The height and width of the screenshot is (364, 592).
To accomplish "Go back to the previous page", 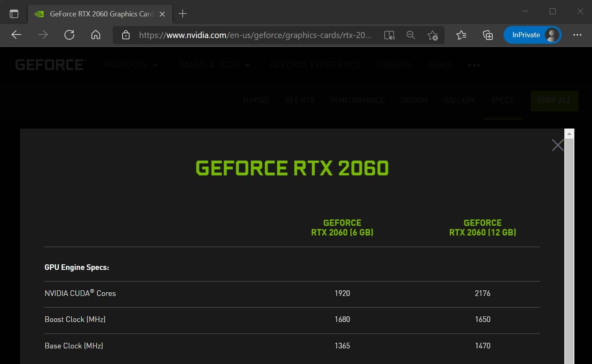I will [16, 35].
